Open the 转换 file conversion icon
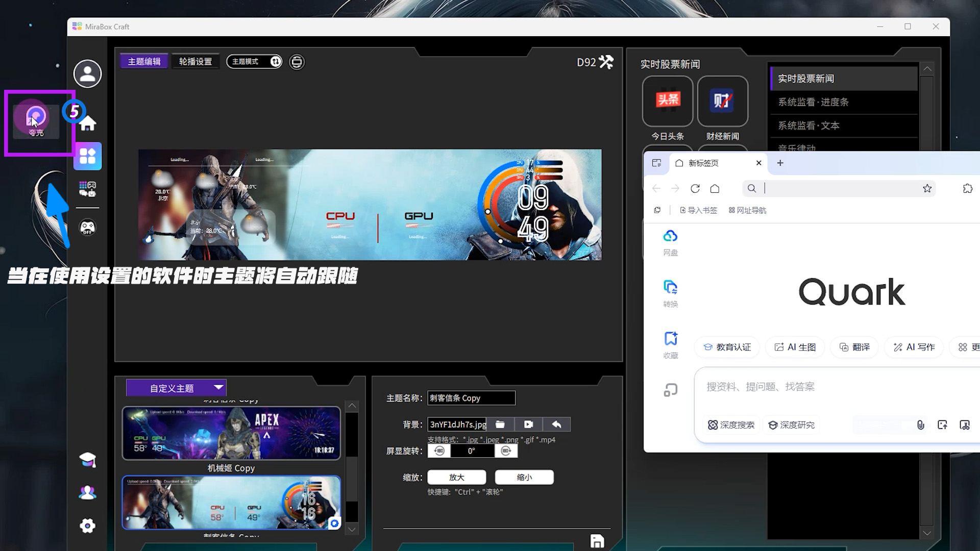 (671, 294)
